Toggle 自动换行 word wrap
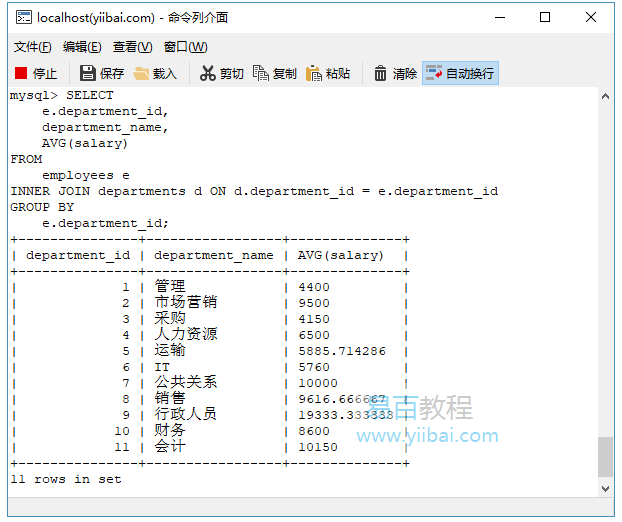Screen dimensions: 622x522 [x=459, y=73]
